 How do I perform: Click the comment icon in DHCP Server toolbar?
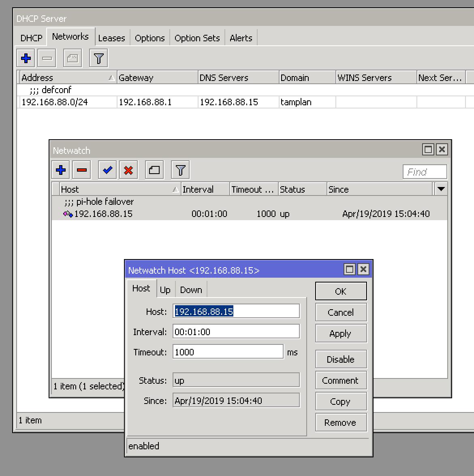pyautogui.click(x=73, y=58)
